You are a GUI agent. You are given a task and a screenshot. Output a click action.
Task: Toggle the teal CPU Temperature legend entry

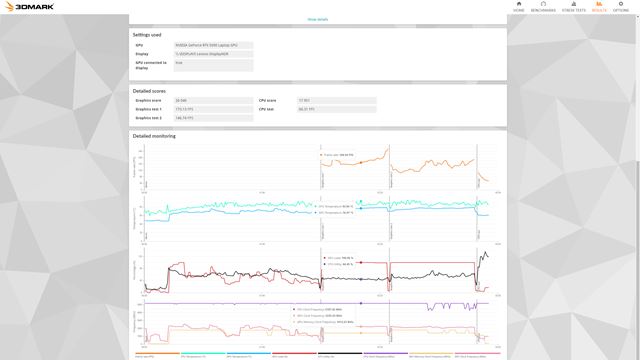pos(203,355)
